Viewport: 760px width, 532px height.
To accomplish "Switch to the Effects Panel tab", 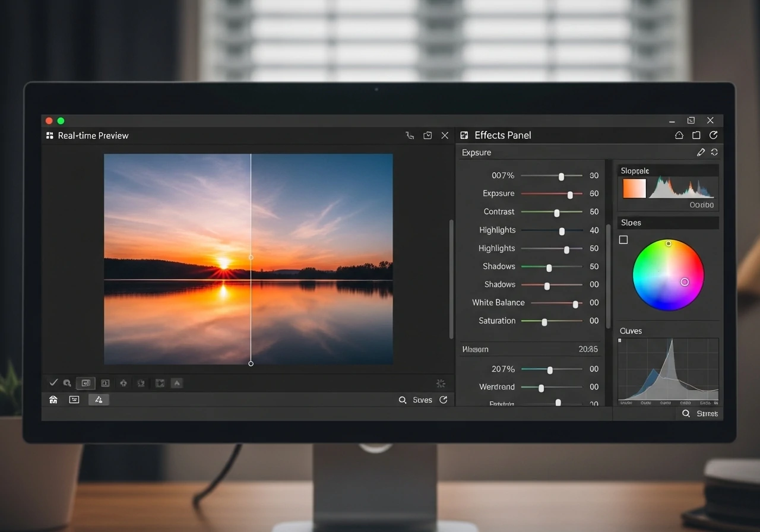I will coord(502,135).
